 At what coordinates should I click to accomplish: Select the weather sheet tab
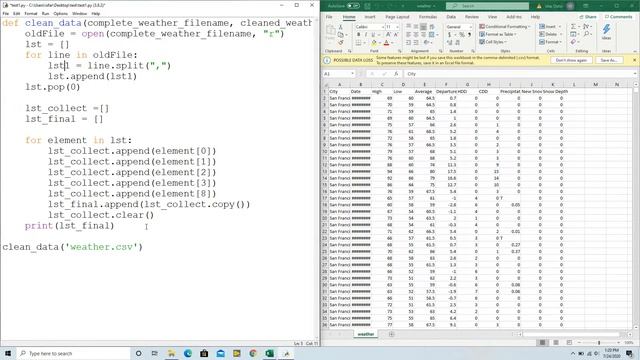pos(366,334)
